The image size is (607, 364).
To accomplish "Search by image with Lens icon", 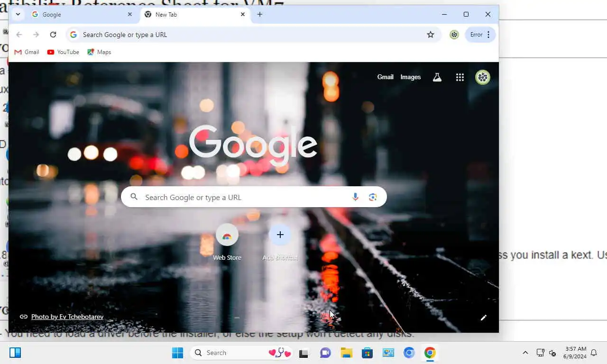I will point(373,197).
